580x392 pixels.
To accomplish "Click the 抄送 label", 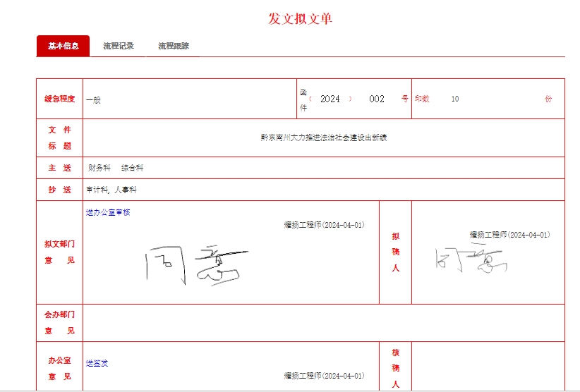I will click(x=59, y=190).
